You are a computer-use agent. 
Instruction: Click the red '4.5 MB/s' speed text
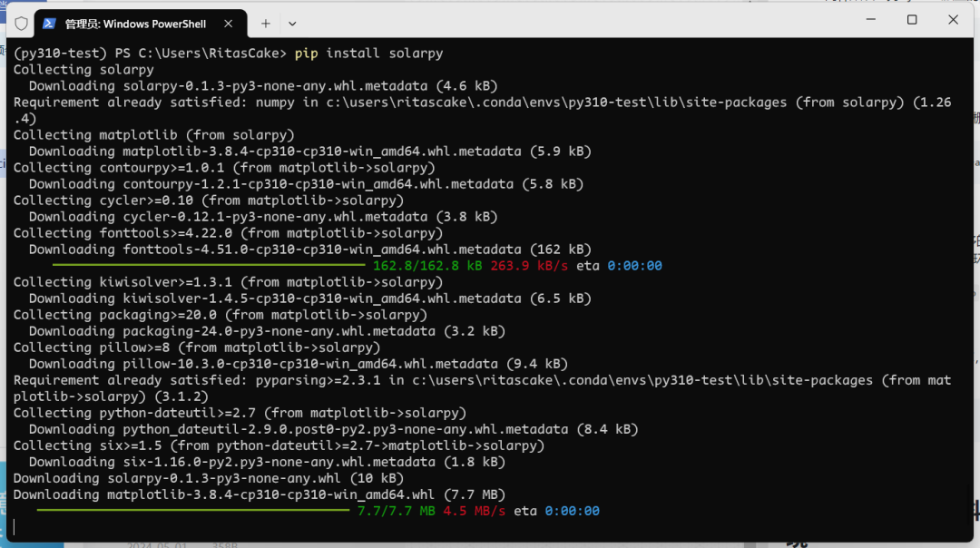475,511
